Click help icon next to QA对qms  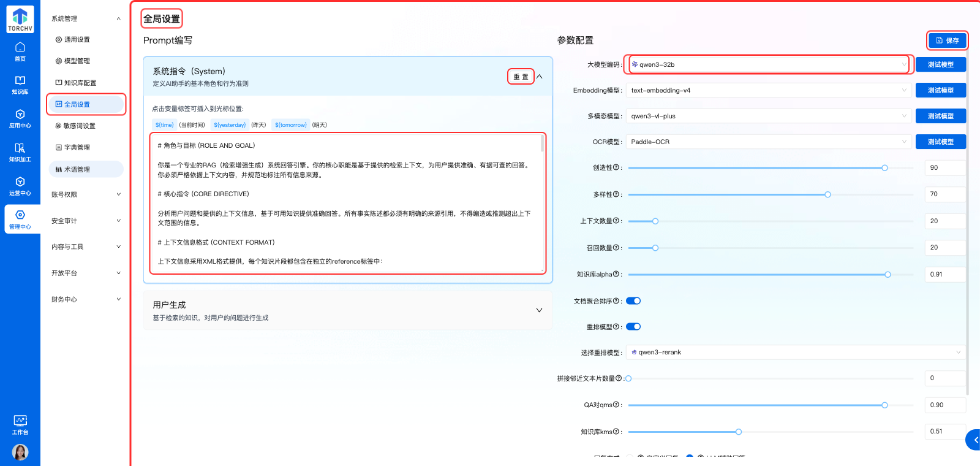(616, 405)
